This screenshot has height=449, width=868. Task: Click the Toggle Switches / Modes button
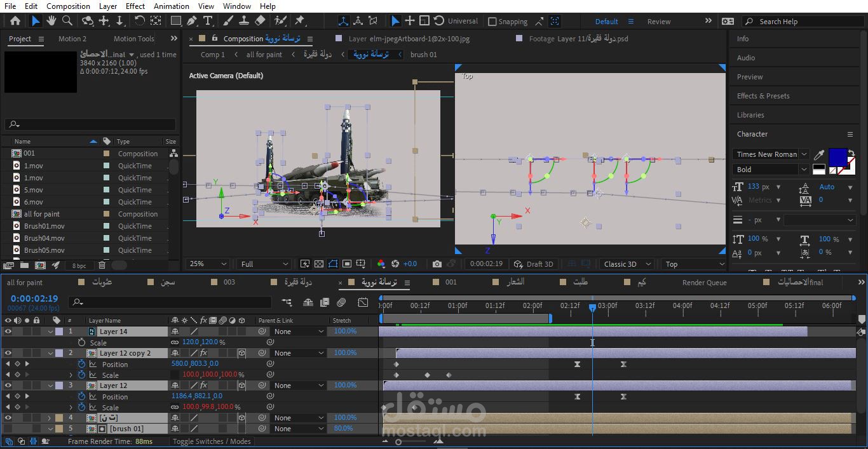pyautogui.click(x=212, y=441)
